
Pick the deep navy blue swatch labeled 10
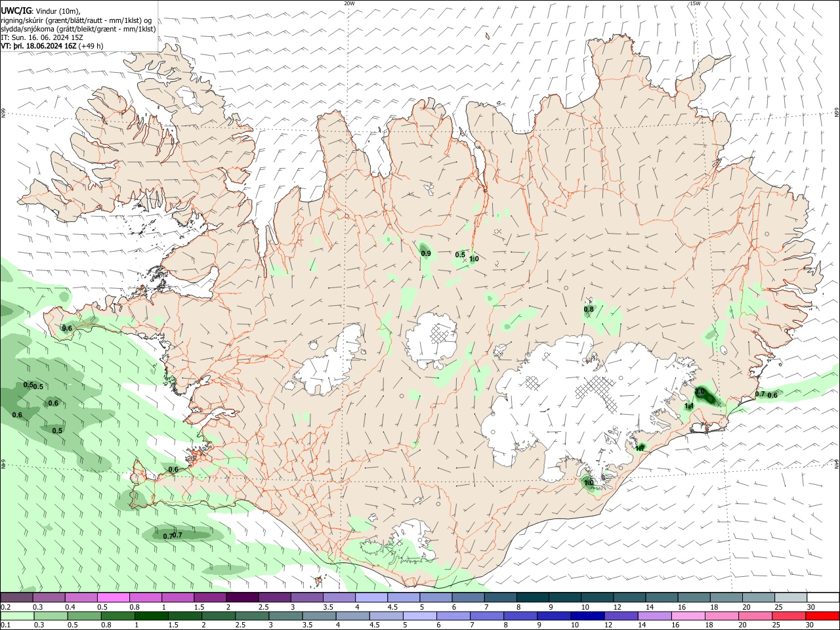(587, 616)
